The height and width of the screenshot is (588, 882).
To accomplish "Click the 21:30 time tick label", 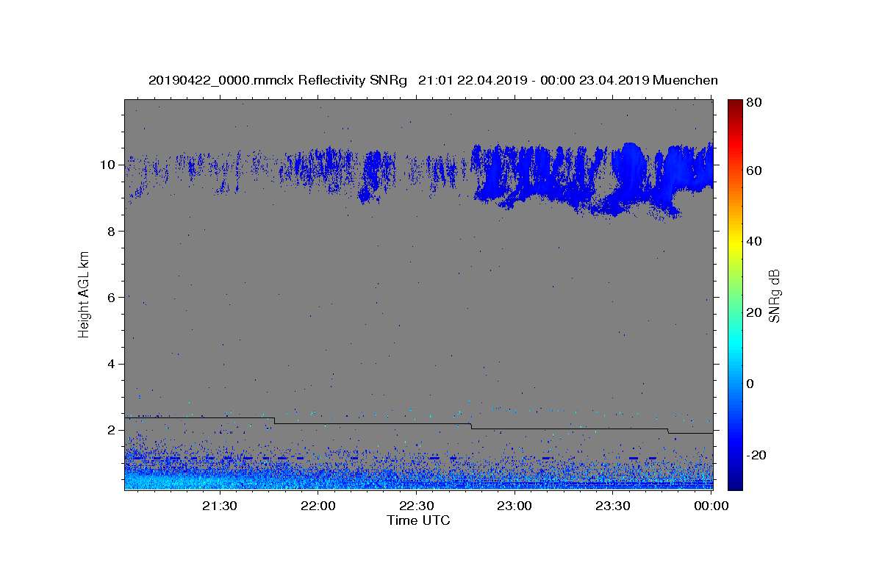I will (x=220, y=506).
